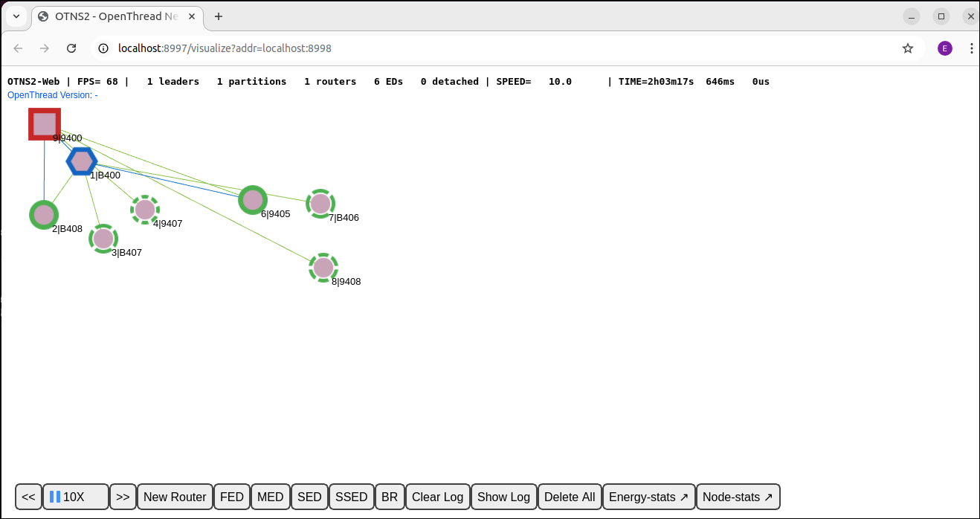Toggle the Show Log panel

[x=503, y=497]
